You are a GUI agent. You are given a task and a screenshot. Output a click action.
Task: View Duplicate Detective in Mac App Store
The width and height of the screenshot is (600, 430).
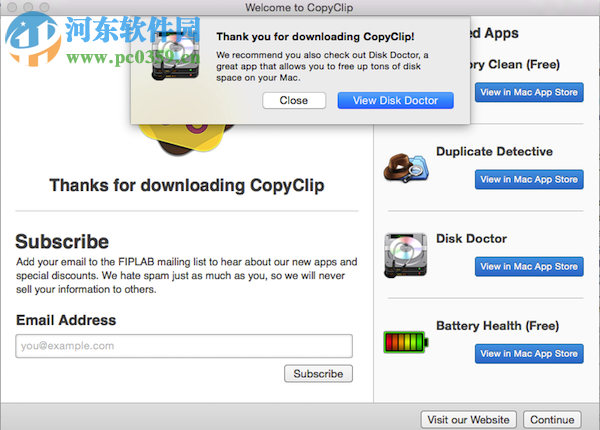coord(529,179)
